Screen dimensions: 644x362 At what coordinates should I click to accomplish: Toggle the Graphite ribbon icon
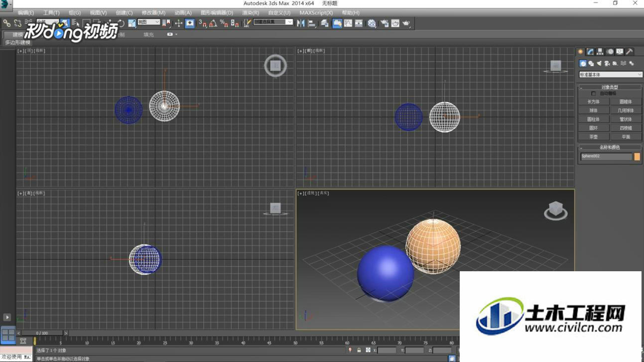coord(337,23)
